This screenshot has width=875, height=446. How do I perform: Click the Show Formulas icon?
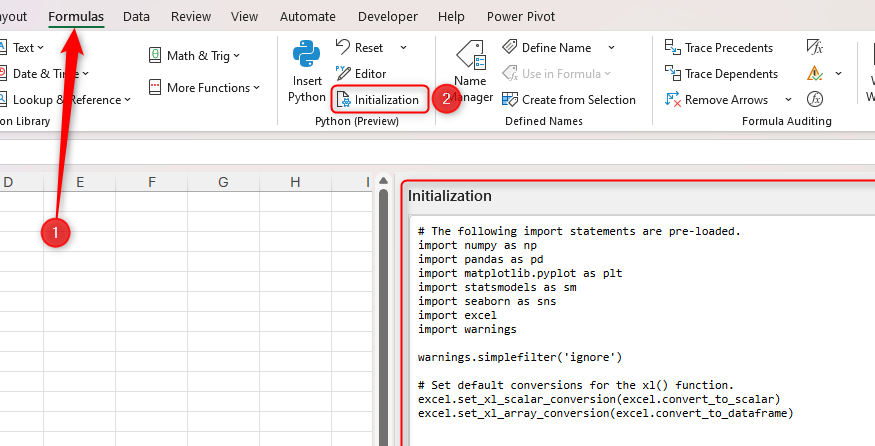815,48
